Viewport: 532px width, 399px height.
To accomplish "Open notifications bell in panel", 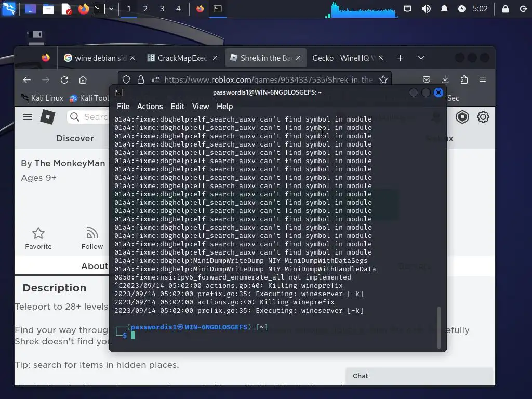I will pos(444,9).
